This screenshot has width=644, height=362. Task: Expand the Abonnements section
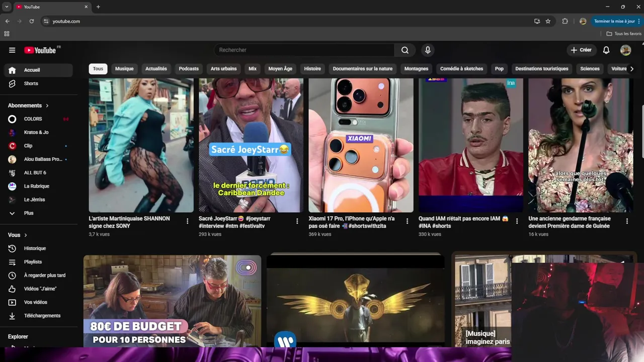pos(29,106)
